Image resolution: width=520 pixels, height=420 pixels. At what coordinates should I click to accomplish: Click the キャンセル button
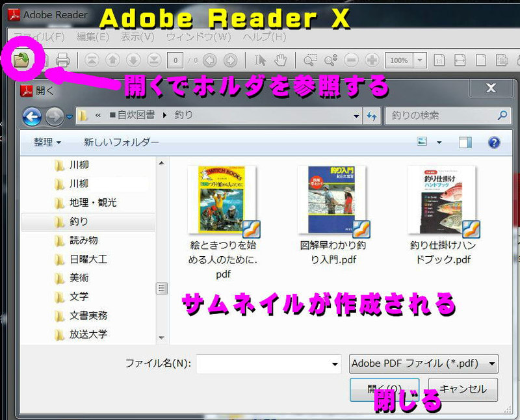tap(463, 389)
